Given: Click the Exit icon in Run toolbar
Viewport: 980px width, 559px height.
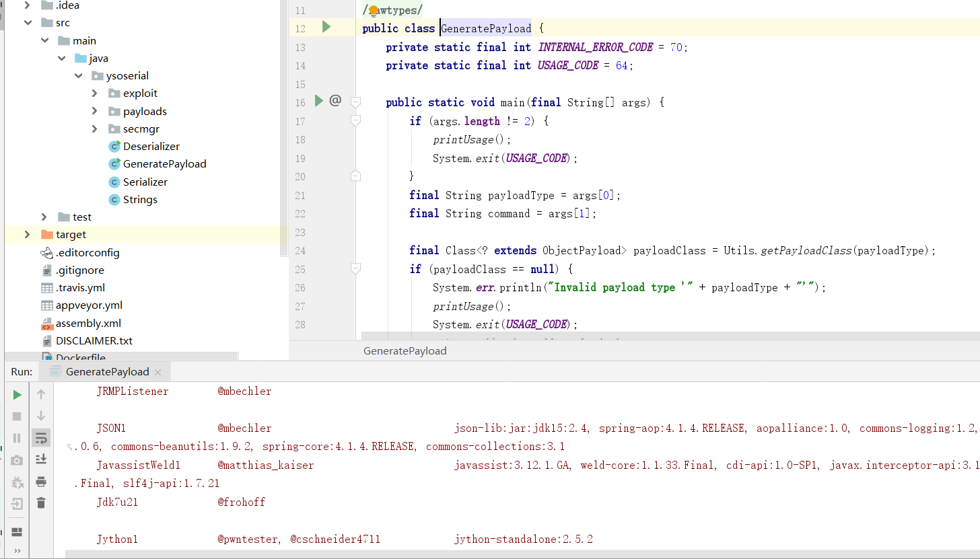Looking at the screenshot, I should coord(17,504).
